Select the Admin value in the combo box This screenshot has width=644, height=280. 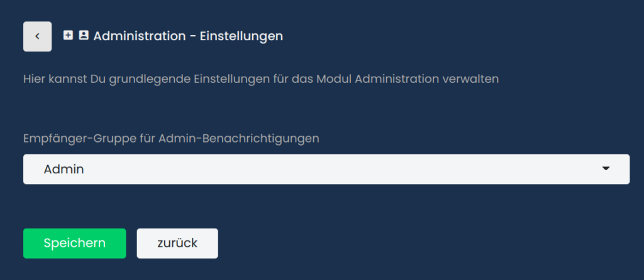click(64, 170)
